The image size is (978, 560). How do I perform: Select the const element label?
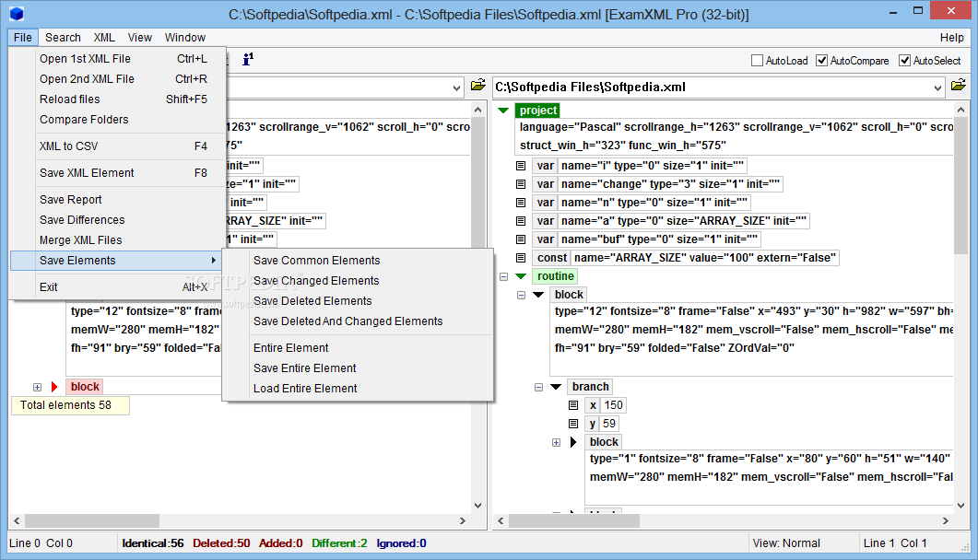pos(551,258)
